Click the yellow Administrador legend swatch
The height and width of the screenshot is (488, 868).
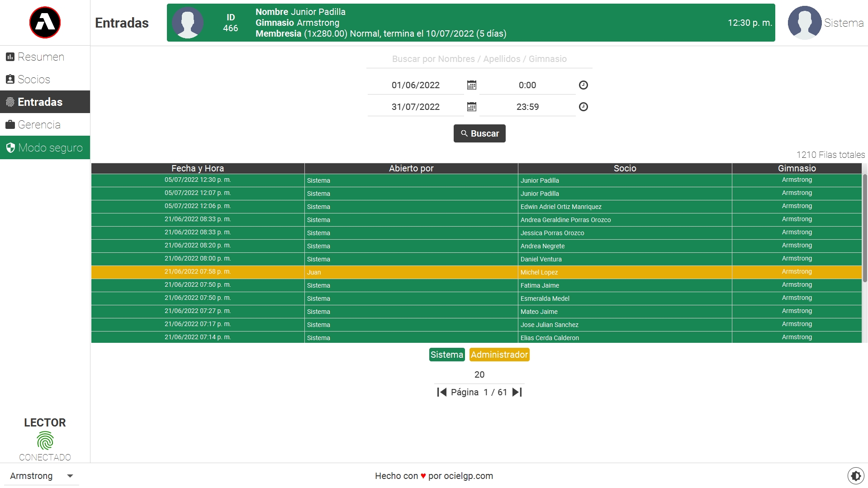click(x=499, y=355)
